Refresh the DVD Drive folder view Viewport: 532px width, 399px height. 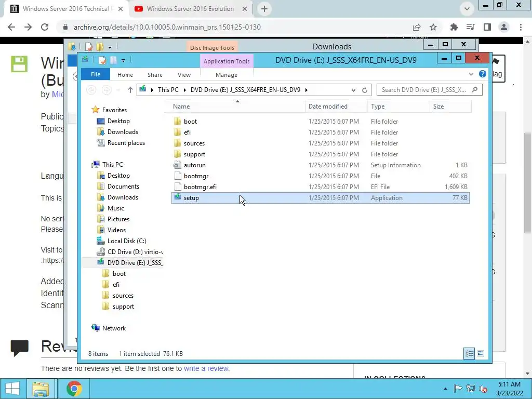(x=365, y=90)
